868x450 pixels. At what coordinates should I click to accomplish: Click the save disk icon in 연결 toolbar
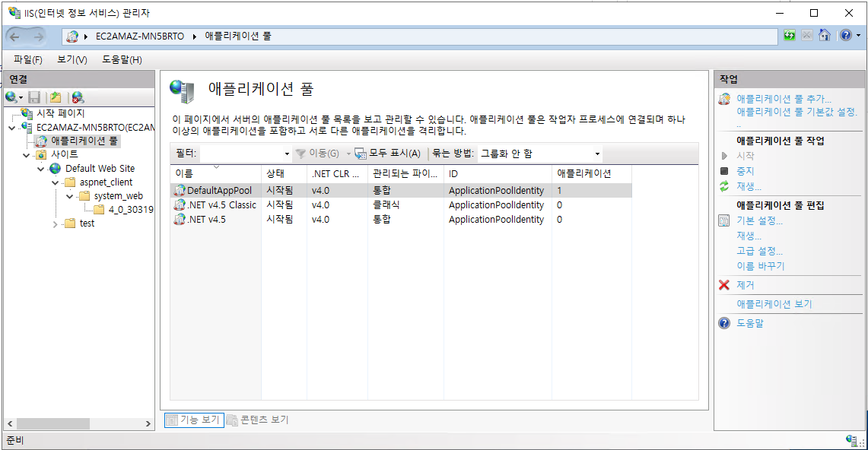pos(34,97)
